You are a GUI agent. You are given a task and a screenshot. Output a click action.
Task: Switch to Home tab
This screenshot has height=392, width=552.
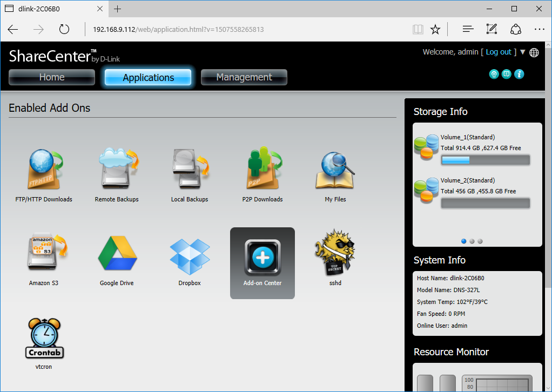pos(52,77)
